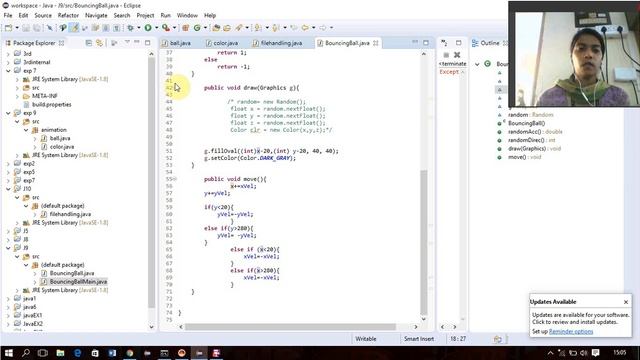Viewport: 640px width, 360px height.
Task: Click the green New Java Class icon
Action: coord(197,28)
